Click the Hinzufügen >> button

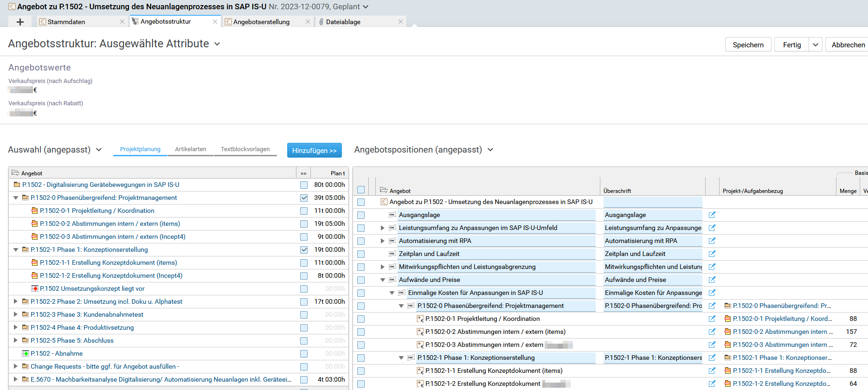tap(315, 150)
